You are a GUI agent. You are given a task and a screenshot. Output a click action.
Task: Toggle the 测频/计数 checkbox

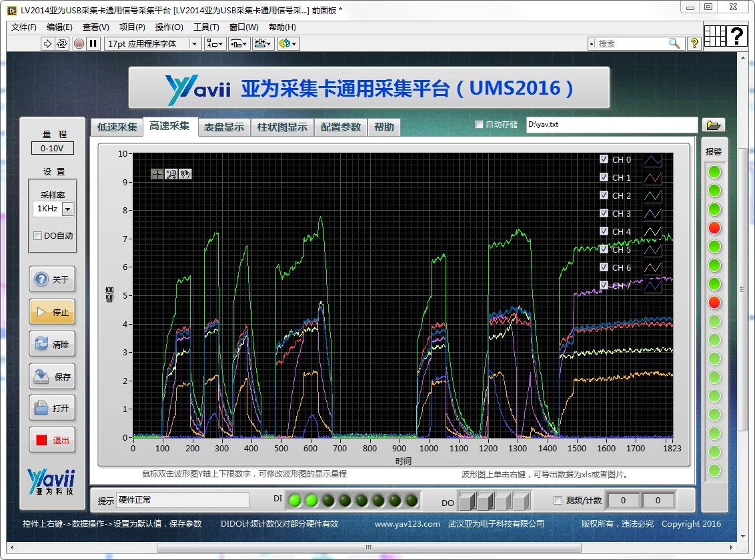click(558, 501)
